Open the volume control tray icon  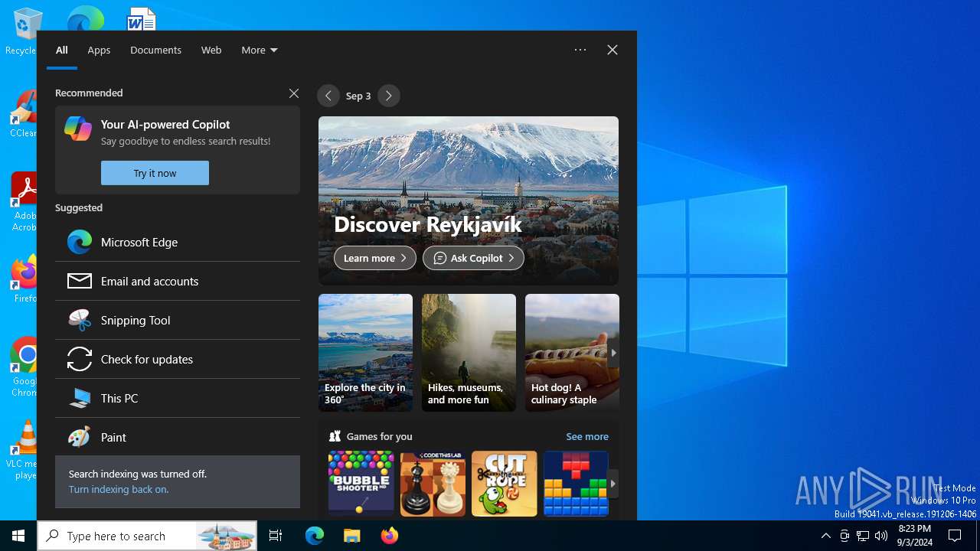[x=881, y=536]
